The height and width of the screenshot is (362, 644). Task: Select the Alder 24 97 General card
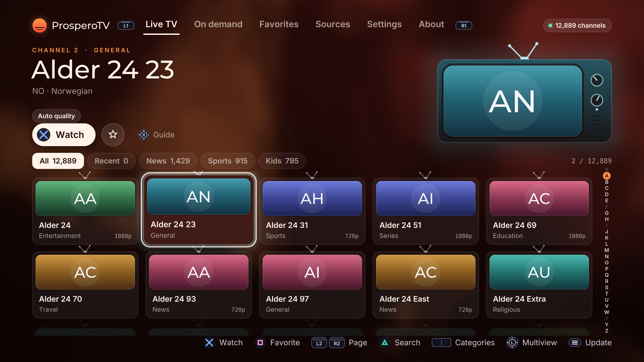312,285
